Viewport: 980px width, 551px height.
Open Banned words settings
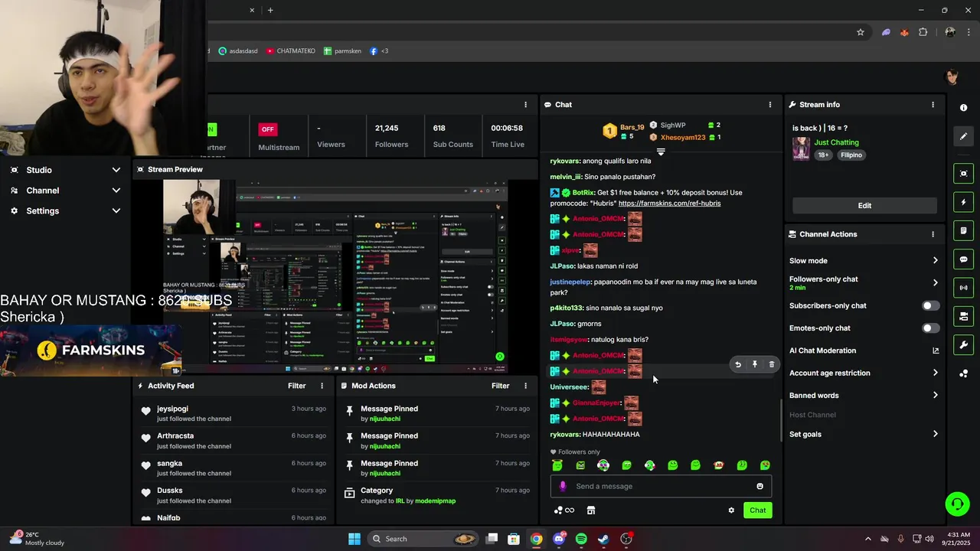(864, 396)
